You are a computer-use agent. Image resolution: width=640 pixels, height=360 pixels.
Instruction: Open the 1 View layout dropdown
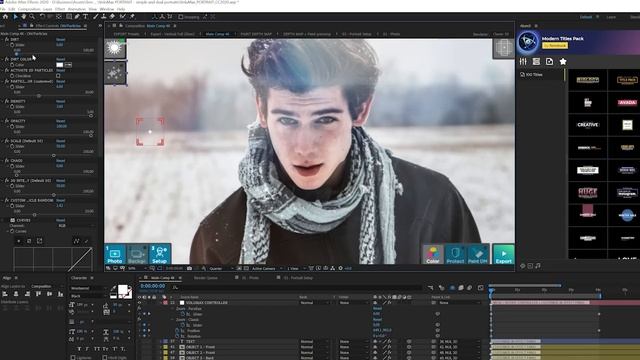pos(295,268)
